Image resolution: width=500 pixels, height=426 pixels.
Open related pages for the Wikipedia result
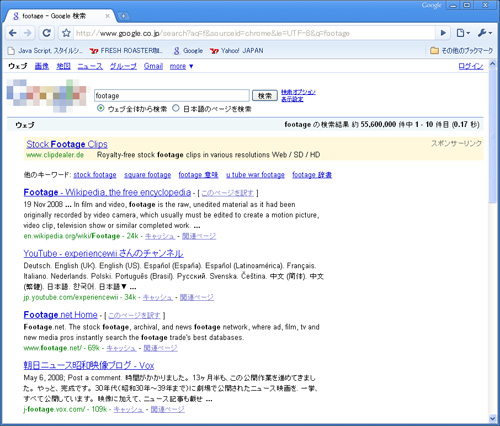[199, 236]
